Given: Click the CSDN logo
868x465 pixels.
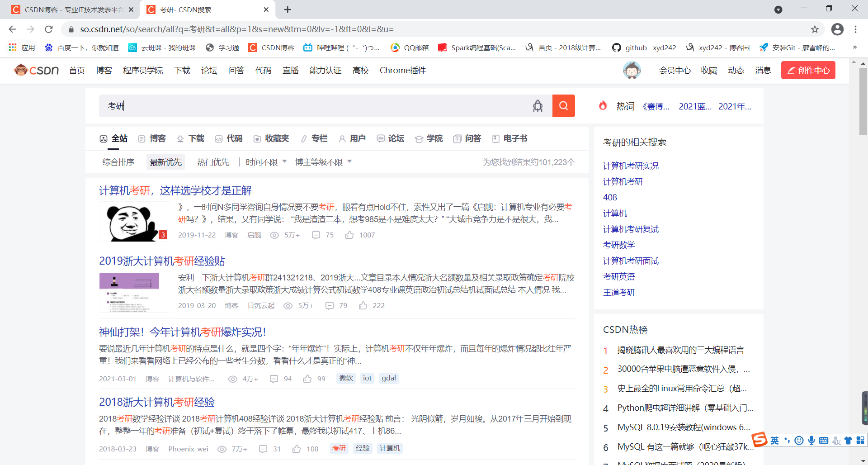Looking at the screenshot, I should point(37,70).
